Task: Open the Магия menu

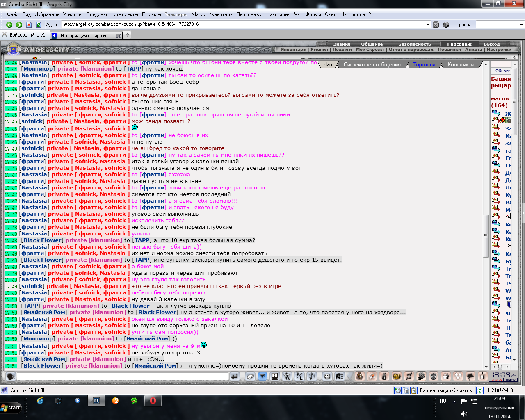Action: (199, 14)
